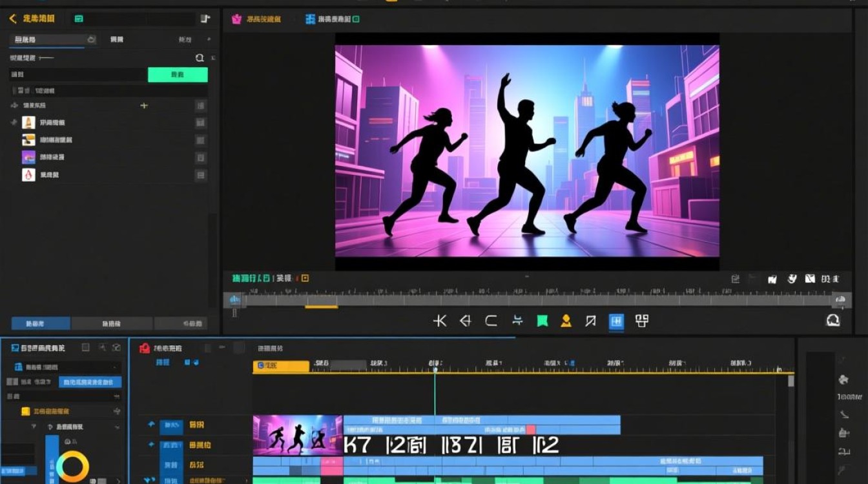Image resolution: width=868 pixels, height=484 pixels.
Task: Open the headset icon at preview bottom-right
Action: (x=833, y=320)
